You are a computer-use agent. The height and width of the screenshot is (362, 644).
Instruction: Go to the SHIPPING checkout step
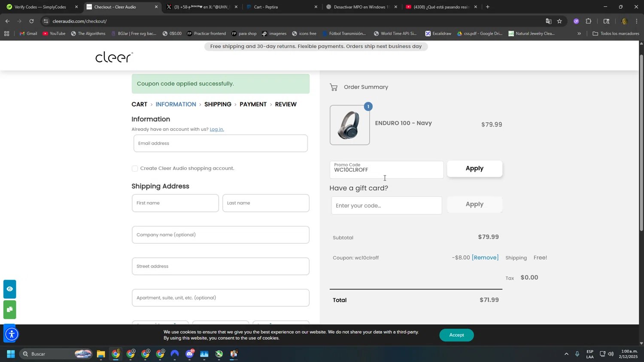[218, 104]
